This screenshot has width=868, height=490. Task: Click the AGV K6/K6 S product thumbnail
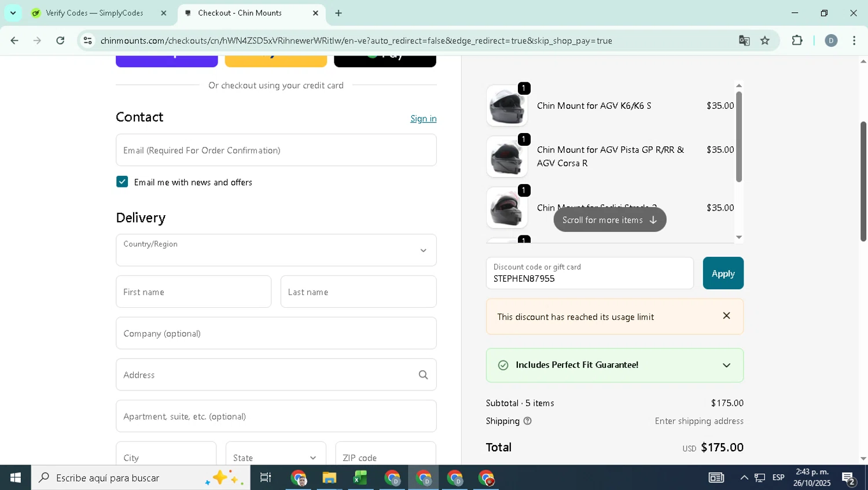click(x=507, y=106)
